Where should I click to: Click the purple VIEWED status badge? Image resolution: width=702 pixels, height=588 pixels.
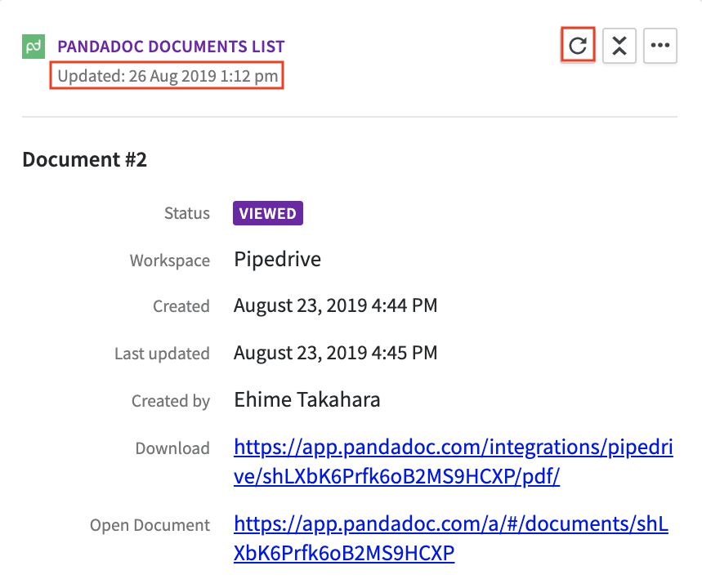point(268,213)
